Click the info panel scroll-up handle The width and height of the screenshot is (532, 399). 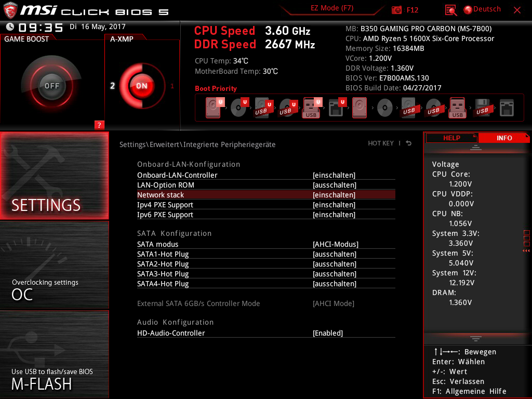476,148
